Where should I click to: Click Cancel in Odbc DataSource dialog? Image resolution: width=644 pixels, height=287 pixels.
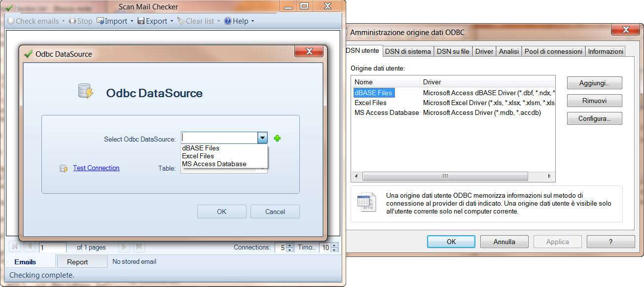click(x=275, y=212)
